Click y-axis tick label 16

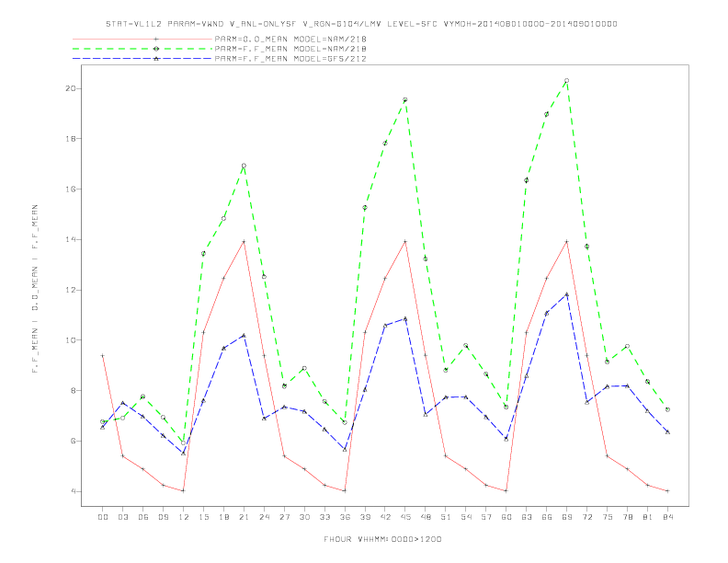click(x=71, y=190)
